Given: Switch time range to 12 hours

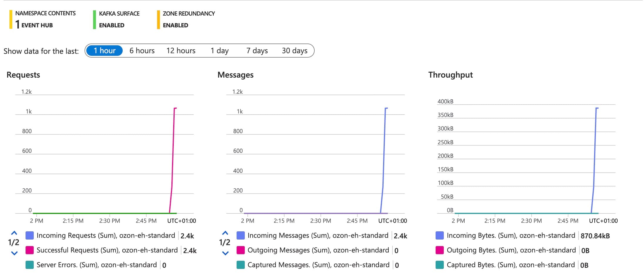Looking at the screenshot, I should coord(181,51).
